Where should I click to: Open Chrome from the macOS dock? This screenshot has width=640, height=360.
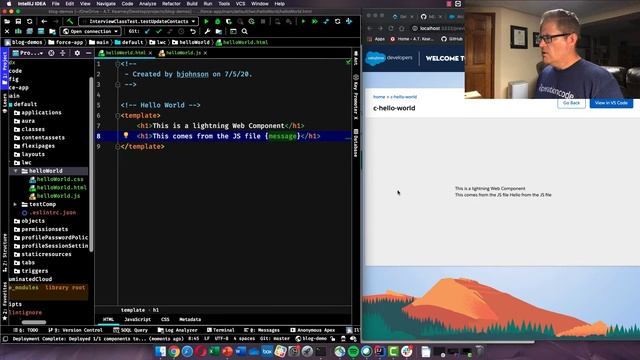click(174, 351)
